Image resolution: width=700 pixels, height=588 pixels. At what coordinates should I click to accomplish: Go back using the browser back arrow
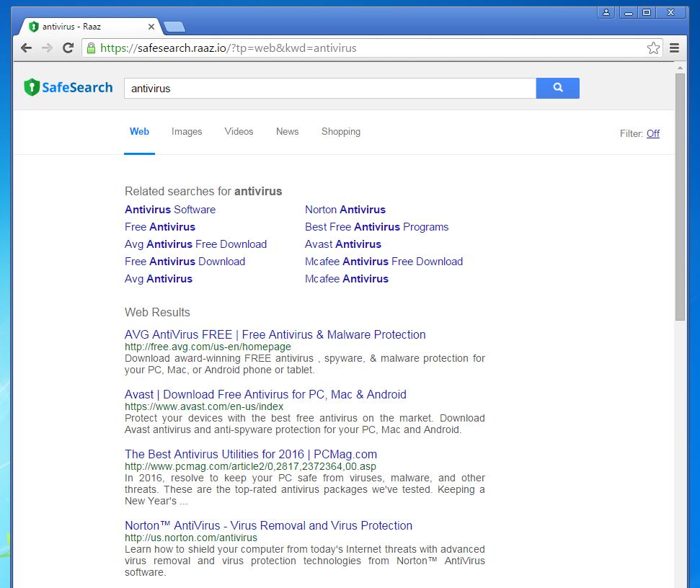click(x=27, y=48)
